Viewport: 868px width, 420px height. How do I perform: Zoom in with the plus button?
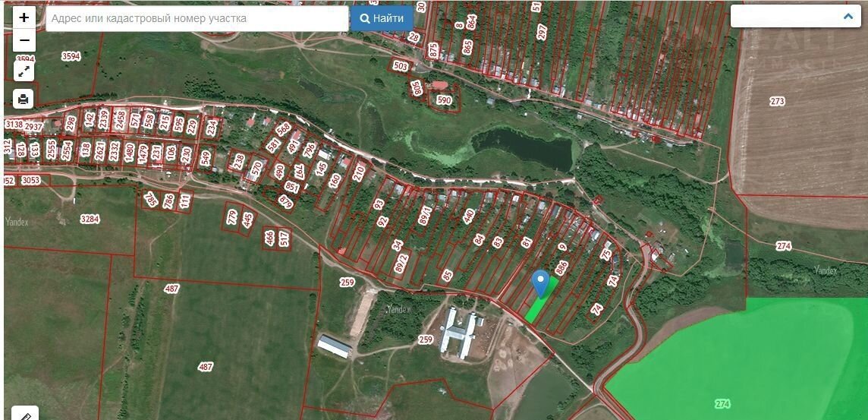coord(24,17)
